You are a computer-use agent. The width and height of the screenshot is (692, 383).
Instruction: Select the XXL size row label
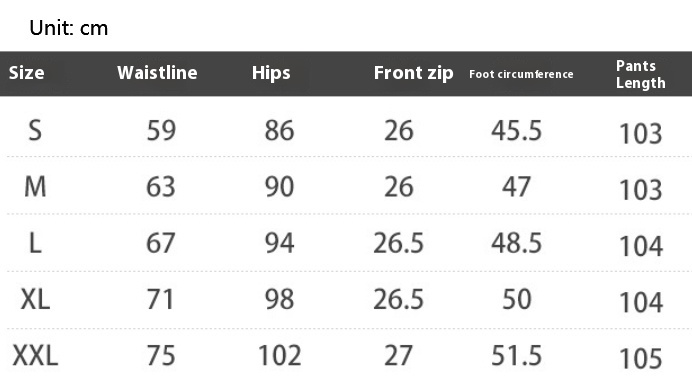point(35,356)
